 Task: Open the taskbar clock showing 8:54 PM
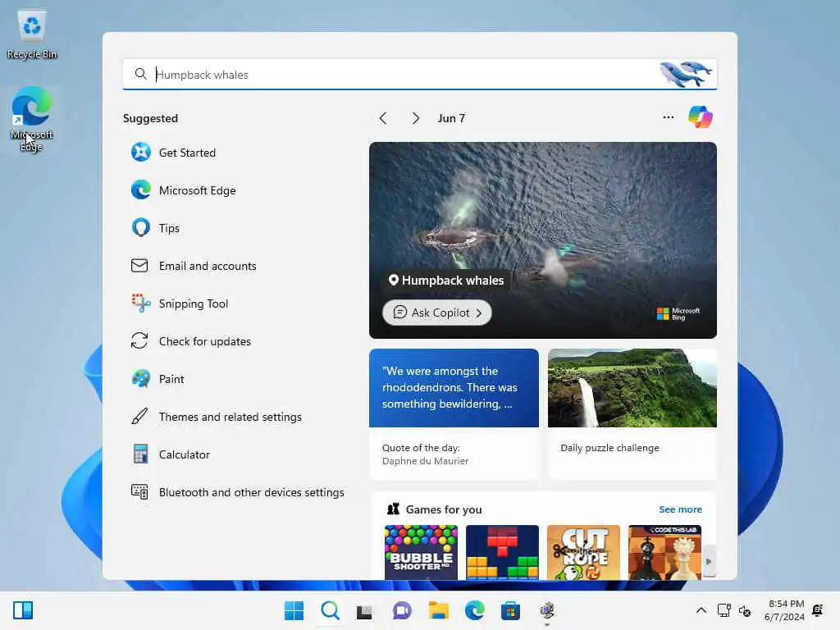(783, 610)
